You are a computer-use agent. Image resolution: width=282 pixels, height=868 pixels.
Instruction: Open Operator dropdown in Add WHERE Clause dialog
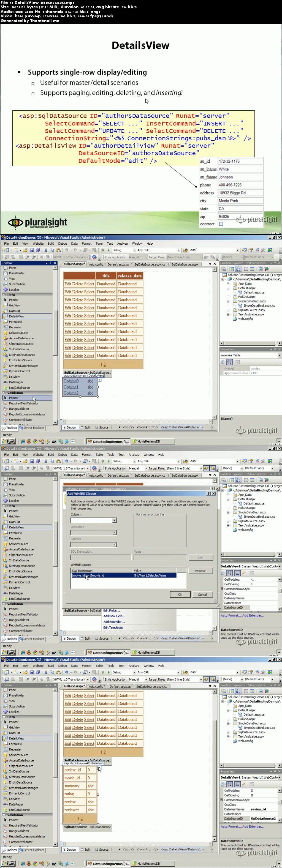point(114,533)
